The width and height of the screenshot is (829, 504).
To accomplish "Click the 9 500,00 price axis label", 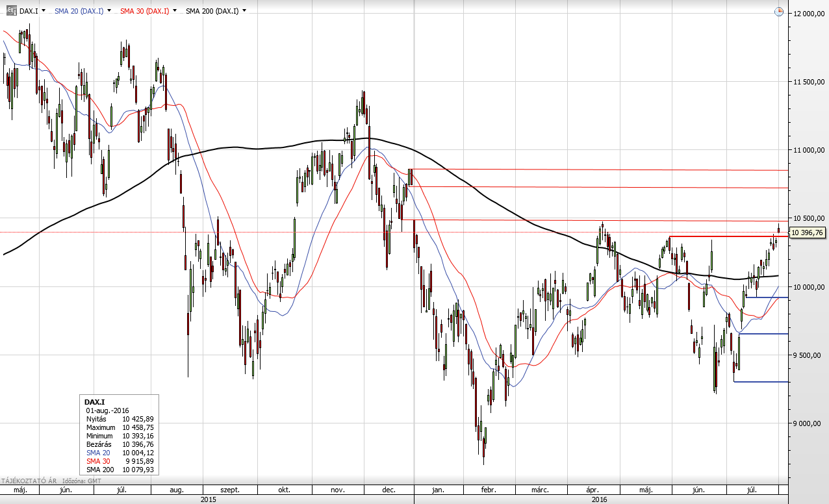I will [x=807, y=355].
